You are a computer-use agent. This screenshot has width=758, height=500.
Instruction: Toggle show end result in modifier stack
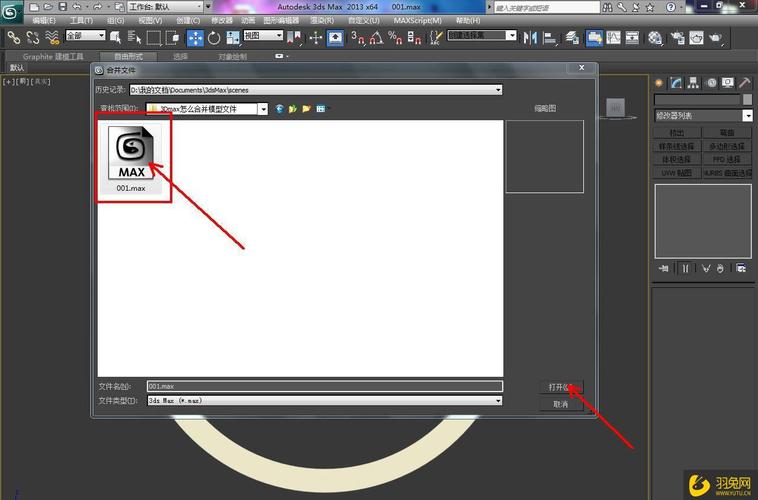[x=686, y=268]
